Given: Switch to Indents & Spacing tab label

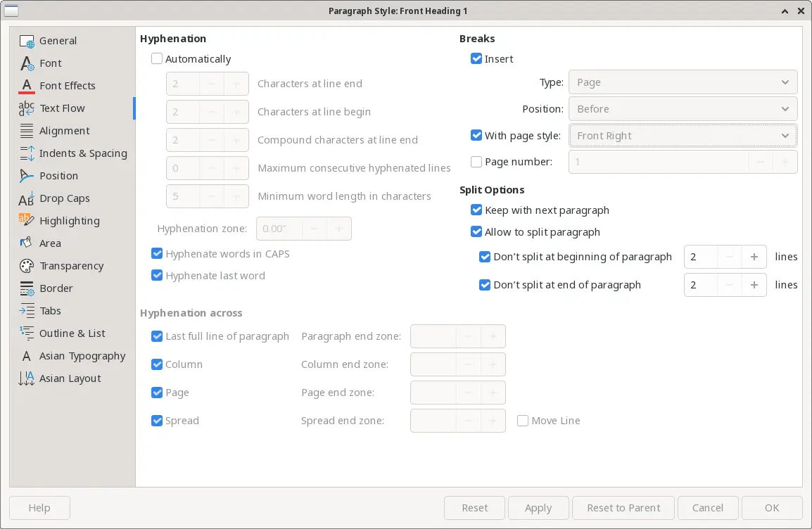Looking at the screenshot, I should pos(83,153).
